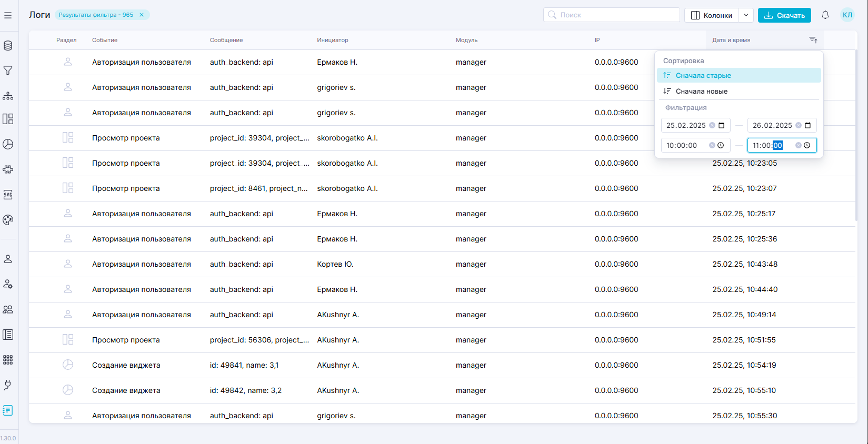Expand the Колонки dropdown arrow
Image resolution: width=868 pixels, height=444 pixels.
click(746, 15)
